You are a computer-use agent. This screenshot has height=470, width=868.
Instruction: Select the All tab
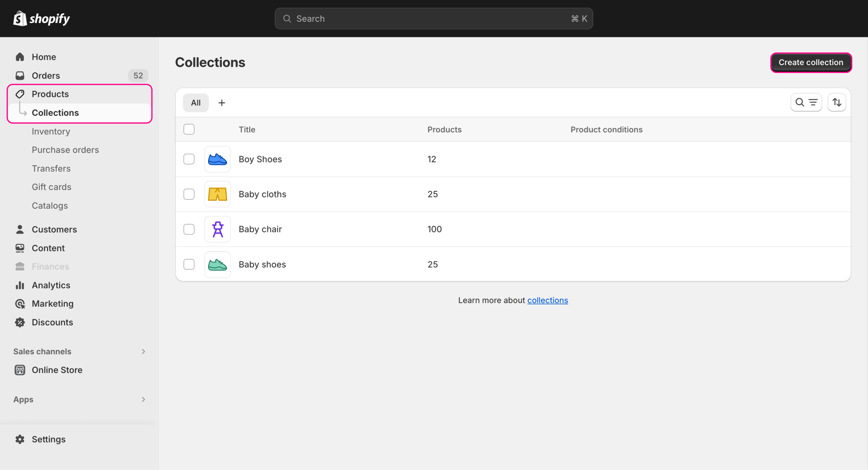[x=196, y=103]
